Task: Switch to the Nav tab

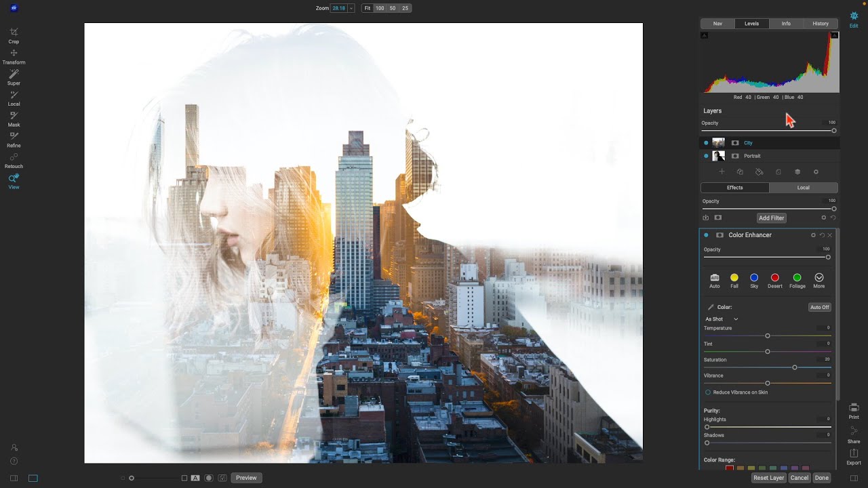Action: (717, 24)
